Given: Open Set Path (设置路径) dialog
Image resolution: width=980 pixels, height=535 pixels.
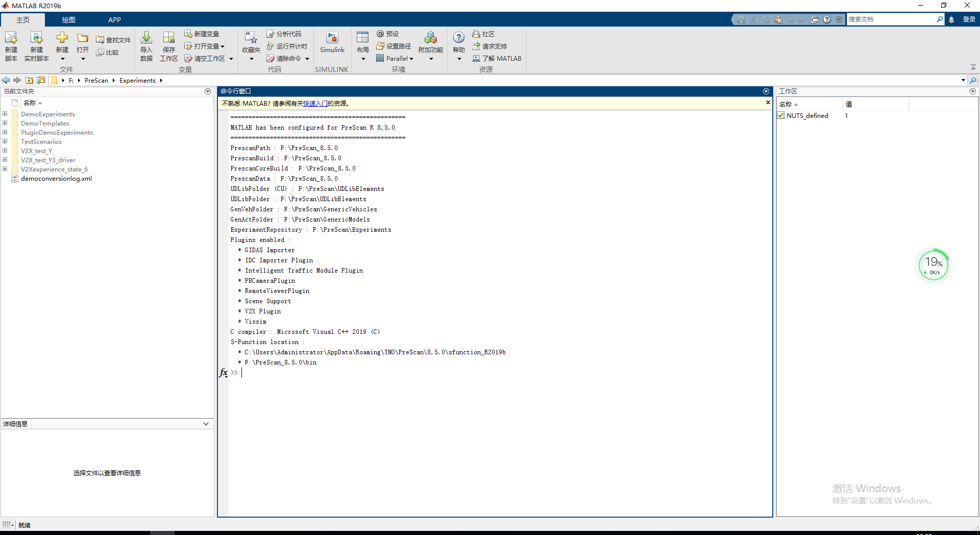Looking at the screenshot, I should coord(394,46).
